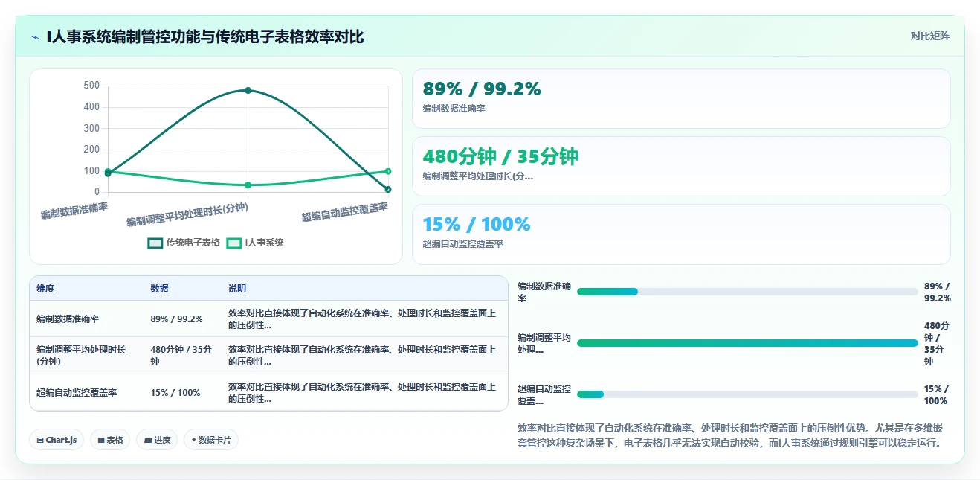
Task: Click the 编制调整平均处理时长(分钟) chart axis label
Action: 187,214
